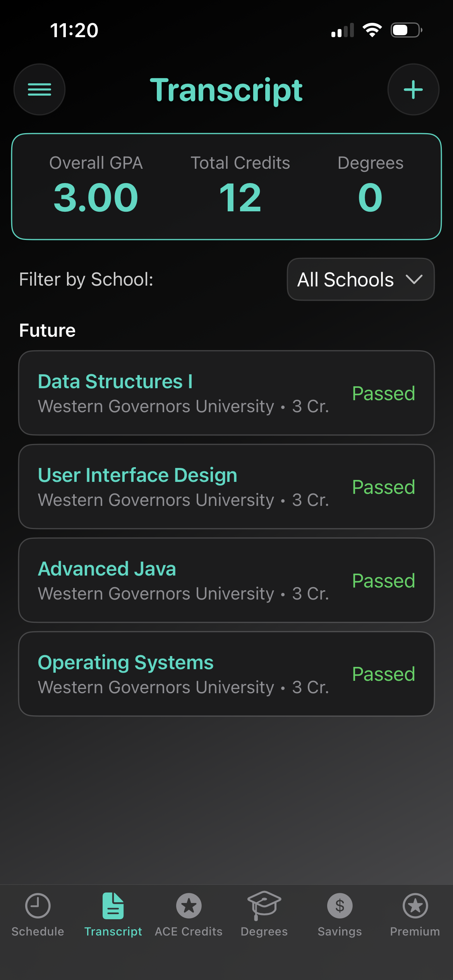
Task: Tap the Total Credits count
Action: coord(240,198)
